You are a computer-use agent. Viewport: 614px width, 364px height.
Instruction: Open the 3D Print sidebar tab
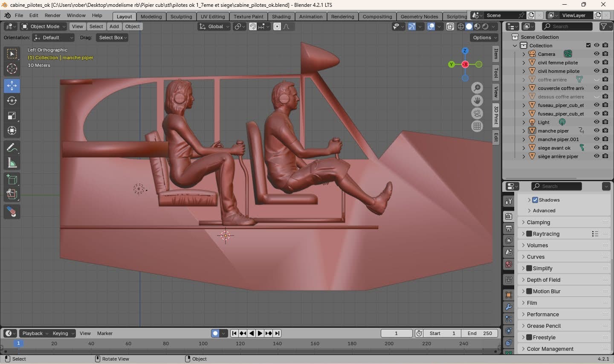pyautogui.click(x=496, y=115)
